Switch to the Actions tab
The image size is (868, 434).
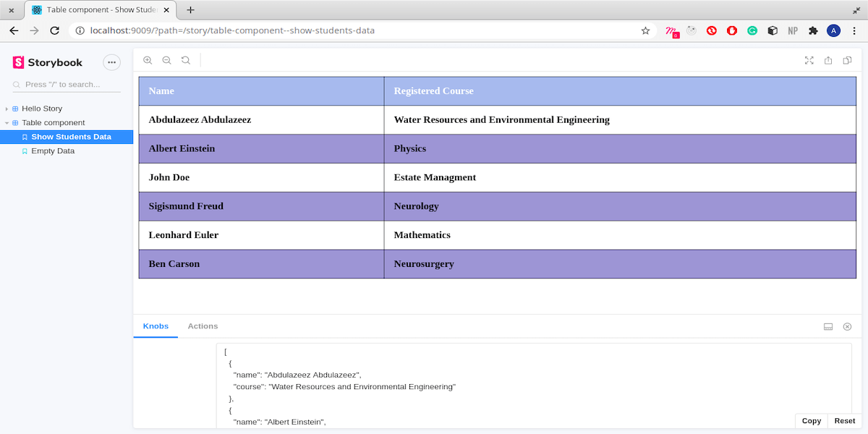[x=203, y=326]
